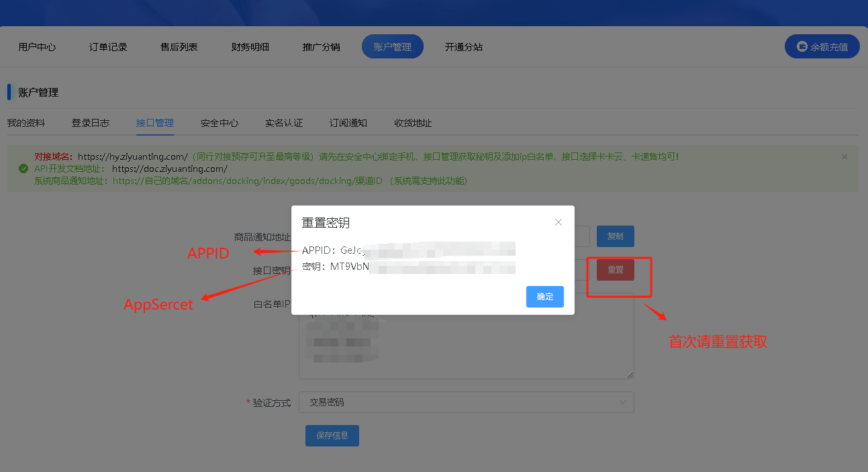Open 推广分销 navigation item
This screenshot has width=868, height=472.
[x=322, y=47]
